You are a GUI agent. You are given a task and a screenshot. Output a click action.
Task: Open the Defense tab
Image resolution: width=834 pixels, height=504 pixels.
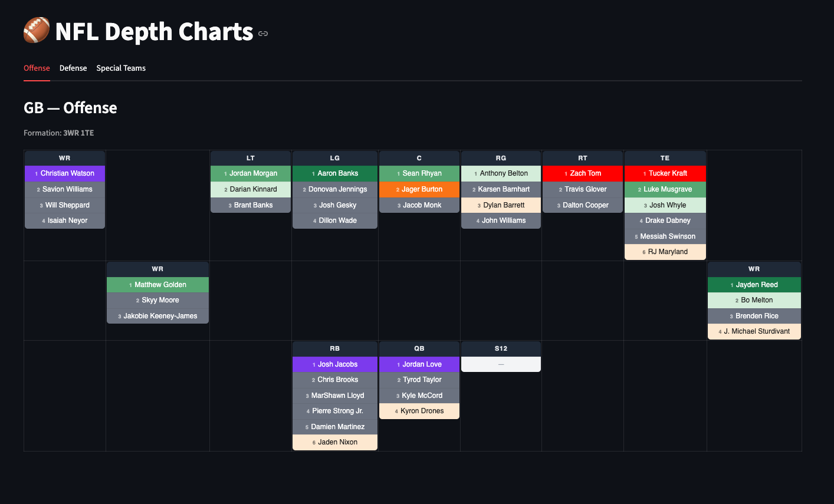pyautogui.click(x=73, y=68)
